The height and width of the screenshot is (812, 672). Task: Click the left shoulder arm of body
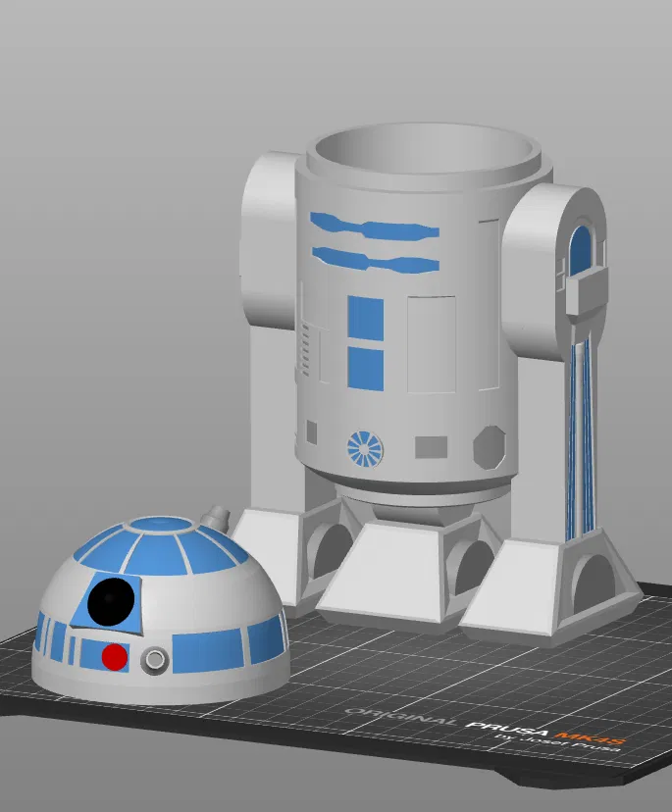tap(269, 241)
